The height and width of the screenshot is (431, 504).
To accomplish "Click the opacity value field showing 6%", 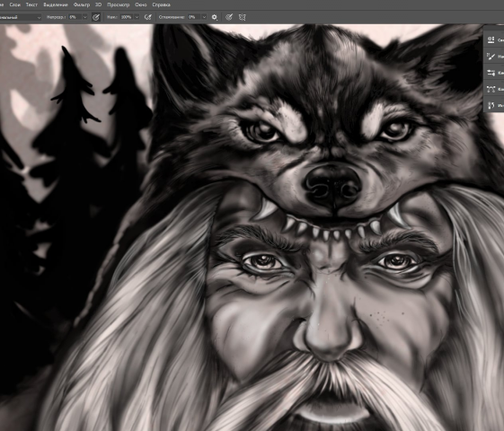I will [75, 17].
